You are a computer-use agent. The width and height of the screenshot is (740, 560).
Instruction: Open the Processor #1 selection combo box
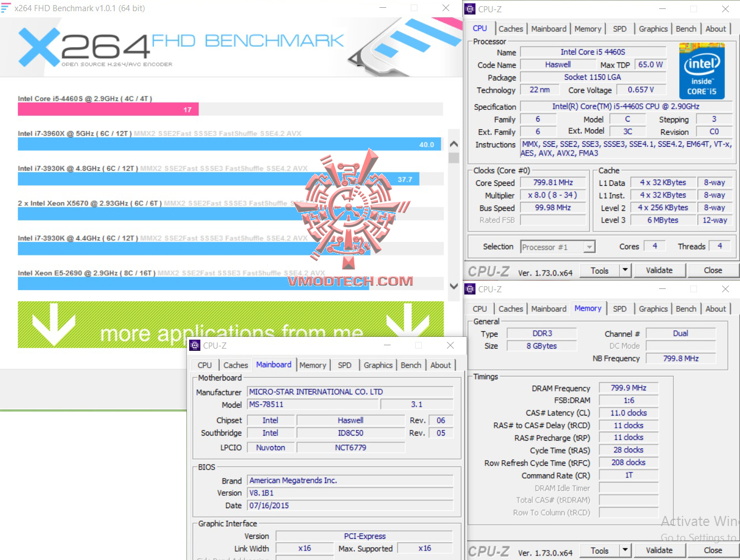pos(558,247)
